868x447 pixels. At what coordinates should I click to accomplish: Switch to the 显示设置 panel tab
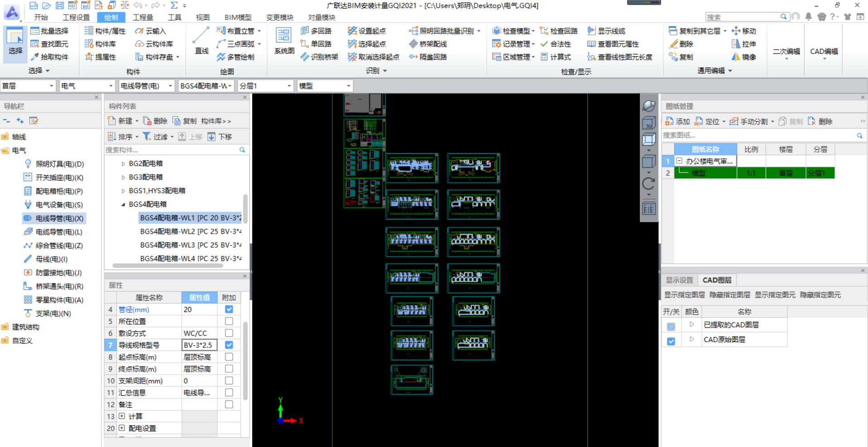679,280
